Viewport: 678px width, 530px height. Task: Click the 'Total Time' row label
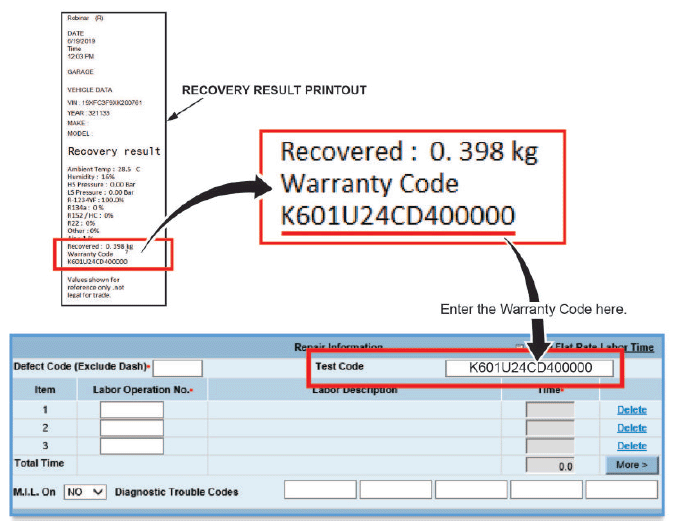click(39, 463)
